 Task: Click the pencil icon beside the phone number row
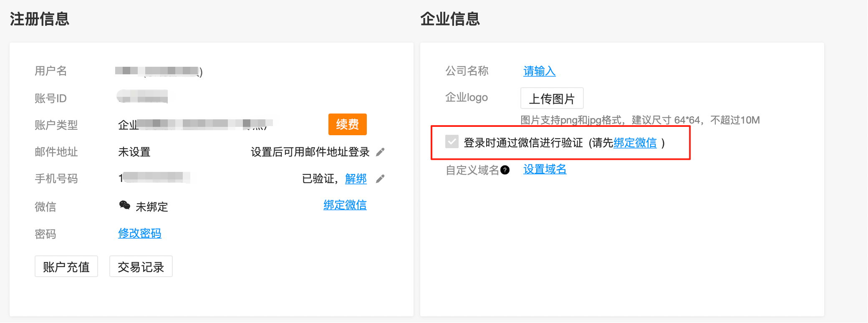[380, 179]
